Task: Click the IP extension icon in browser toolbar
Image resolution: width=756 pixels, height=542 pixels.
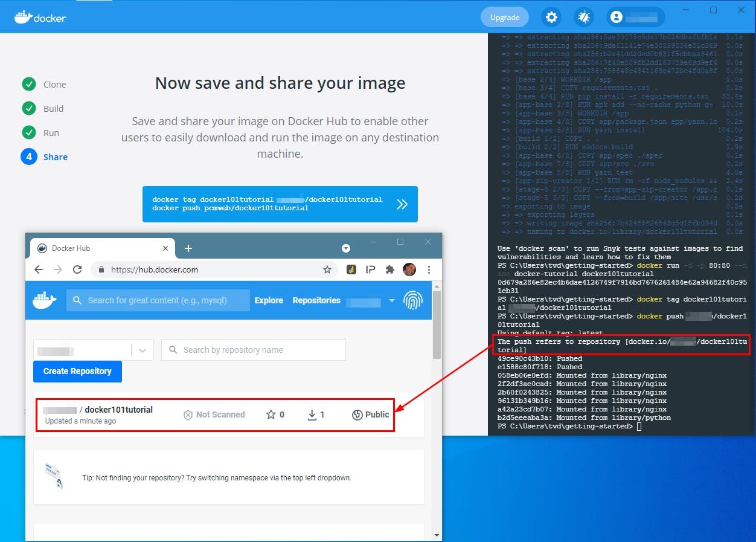Action: coord(371,269)
